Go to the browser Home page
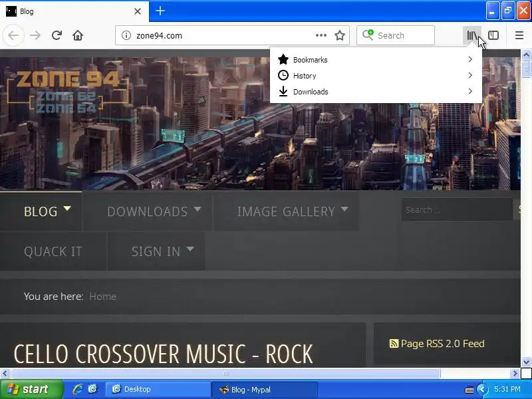532x399 pixels. coord(78,35)
